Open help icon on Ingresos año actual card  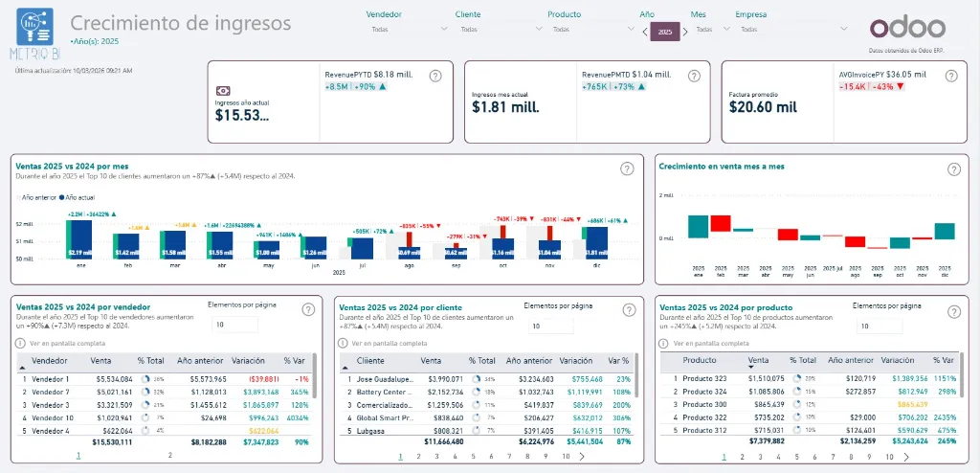(435, 76)
